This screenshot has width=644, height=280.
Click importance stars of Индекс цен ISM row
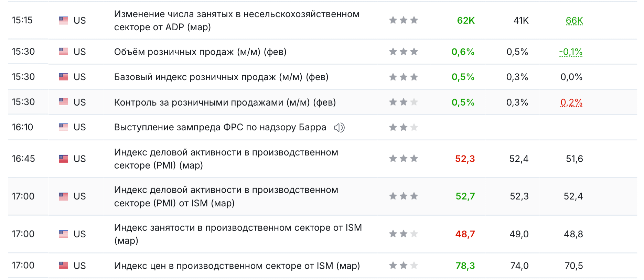[x=404, y=266]
